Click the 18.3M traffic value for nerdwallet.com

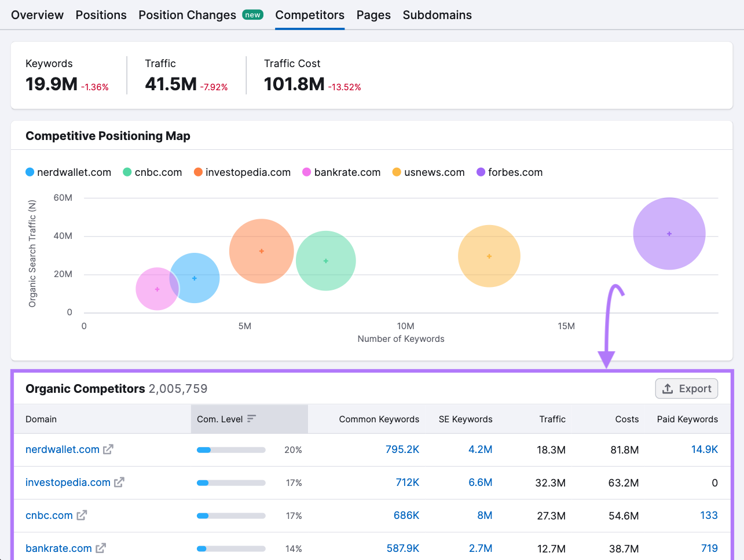551,450
